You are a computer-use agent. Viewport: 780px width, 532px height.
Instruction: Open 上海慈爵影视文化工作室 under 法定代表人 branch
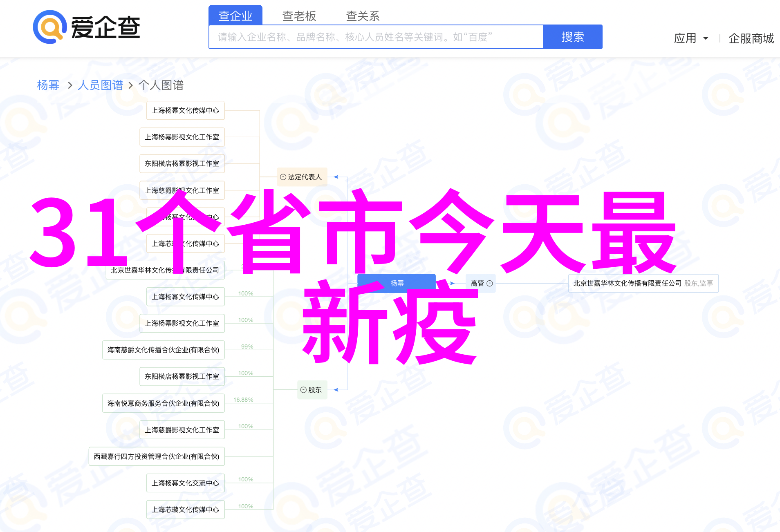182,190
